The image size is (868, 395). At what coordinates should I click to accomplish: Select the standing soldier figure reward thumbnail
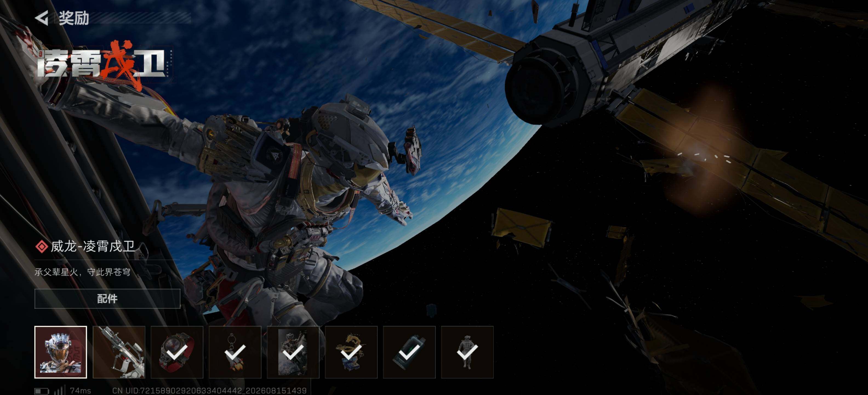click(467, 352)
